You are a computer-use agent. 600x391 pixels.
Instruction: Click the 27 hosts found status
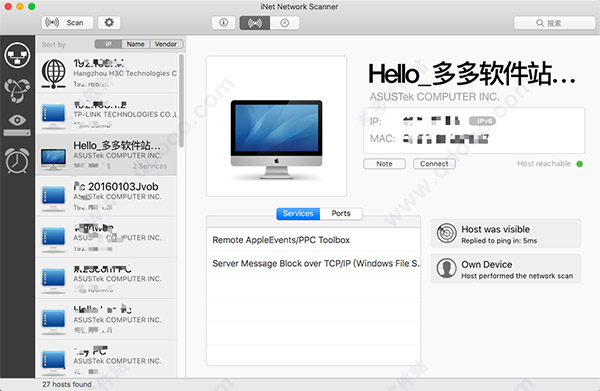click(67, 384)
